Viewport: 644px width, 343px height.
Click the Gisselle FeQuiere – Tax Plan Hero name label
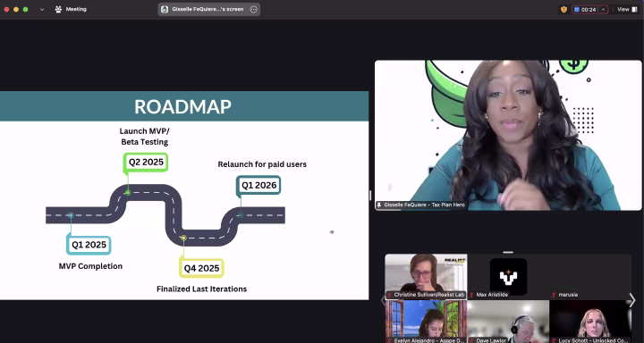(x=421, y=205)
